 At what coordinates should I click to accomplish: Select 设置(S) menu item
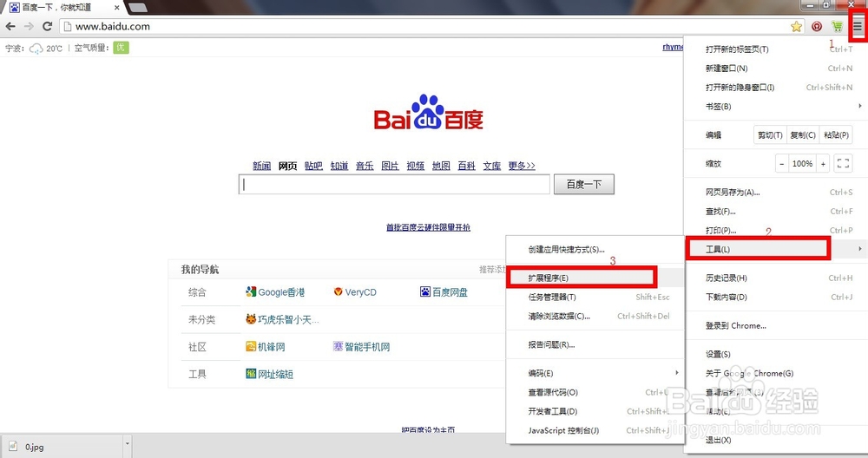[x=775, y=354]
